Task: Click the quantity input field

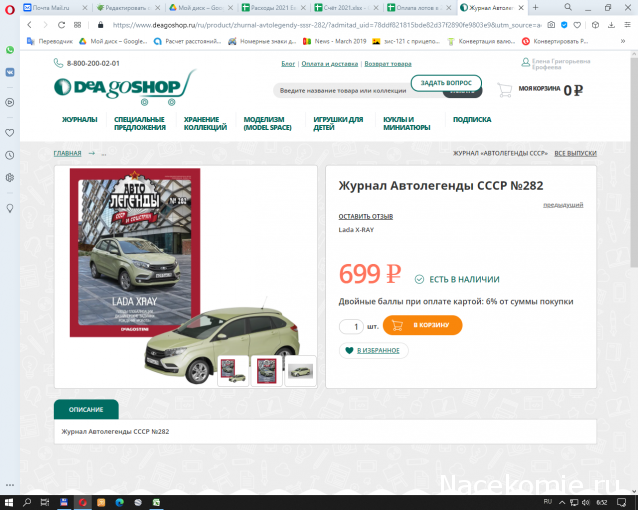Action: [351, 326]
